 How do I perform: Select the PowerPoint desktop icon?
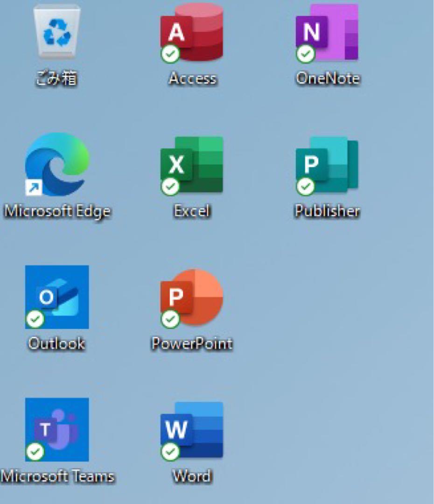tap(192, 297)
